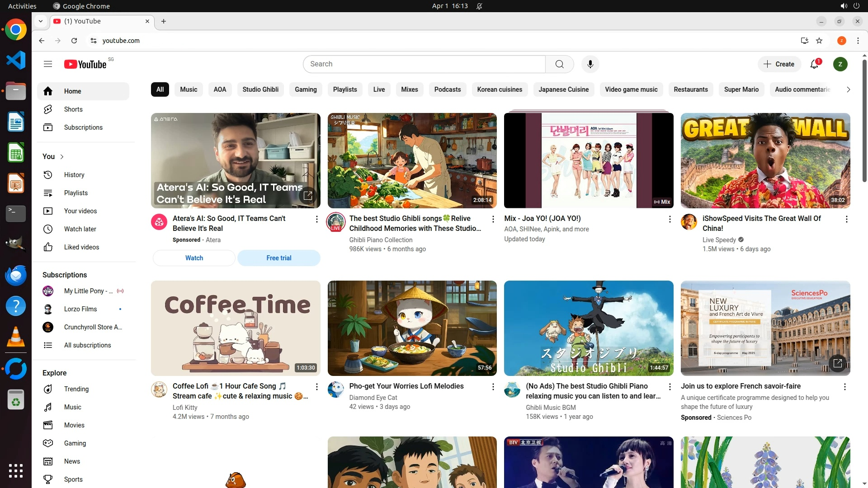Viewport: 868px width, 488px height.
Task: Click into the Search input field
Action: coord(424,64)
